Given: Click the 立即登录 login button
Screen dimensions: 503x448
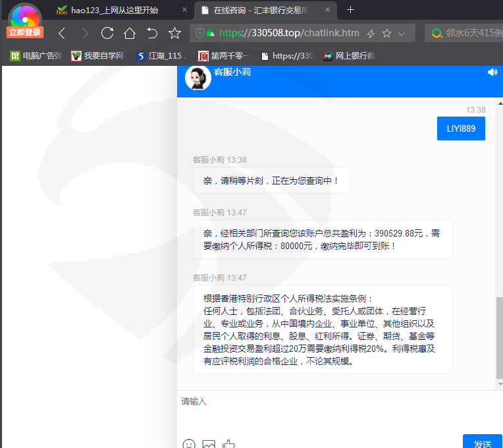Looking at the screenshot, I should [x=25, y=32].
